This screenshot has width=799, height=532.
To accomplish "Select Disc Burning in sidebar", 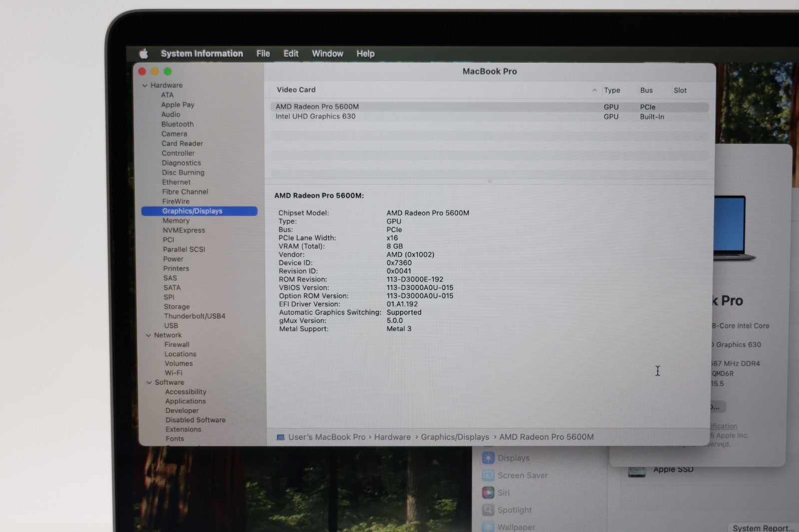I will click(x=183, y=173).
